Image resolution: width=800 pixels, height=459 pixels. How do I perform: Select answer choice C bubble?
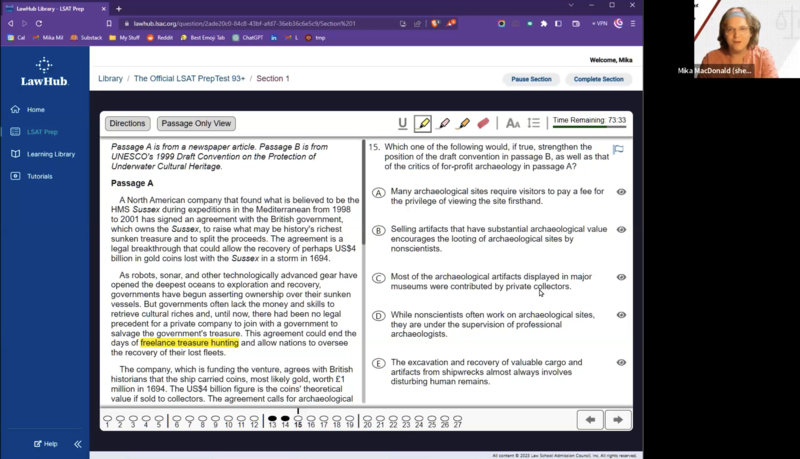click(x=379, y=279)
